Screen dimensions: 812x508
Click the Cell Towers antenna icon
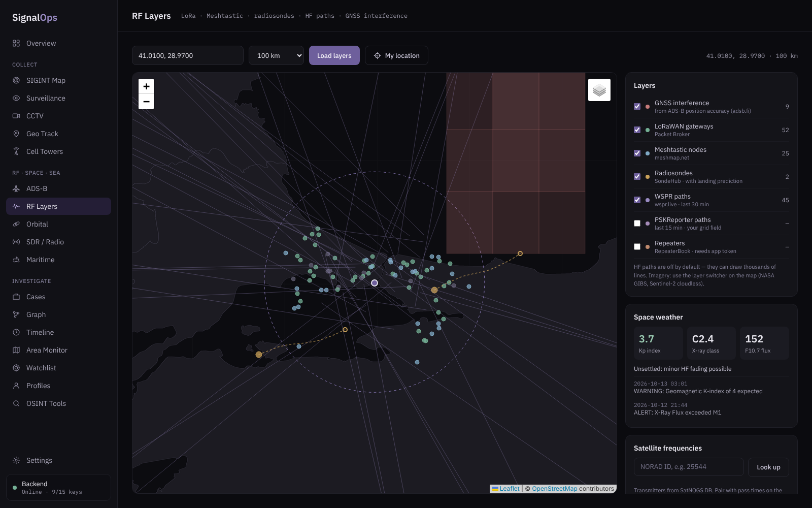click(16, 151)
